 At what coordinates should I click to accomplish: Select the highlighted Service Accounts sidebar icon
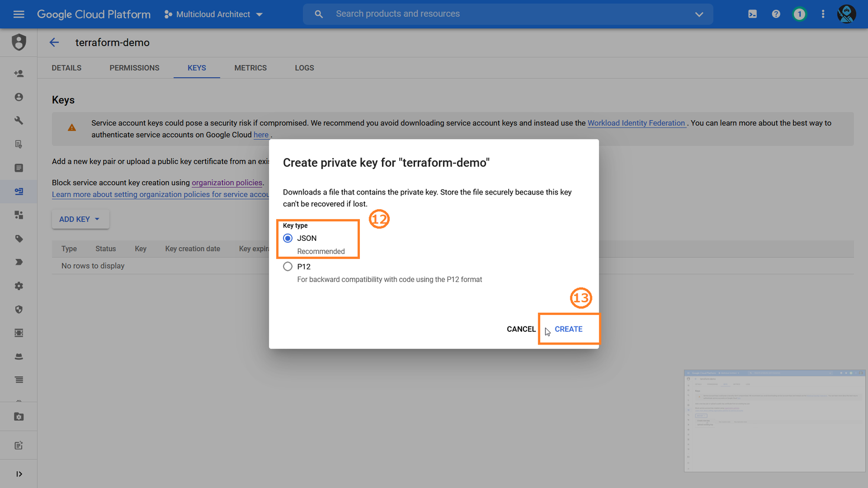coord(19,191)
